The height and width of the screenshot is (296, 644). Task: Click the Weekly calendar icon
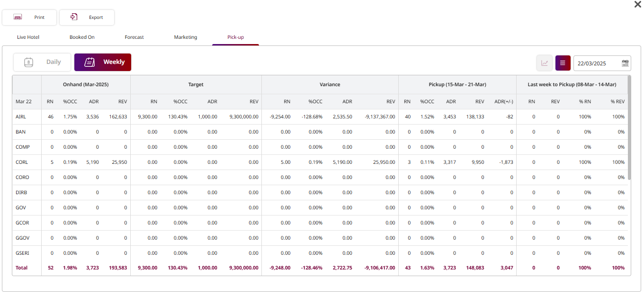89,62
